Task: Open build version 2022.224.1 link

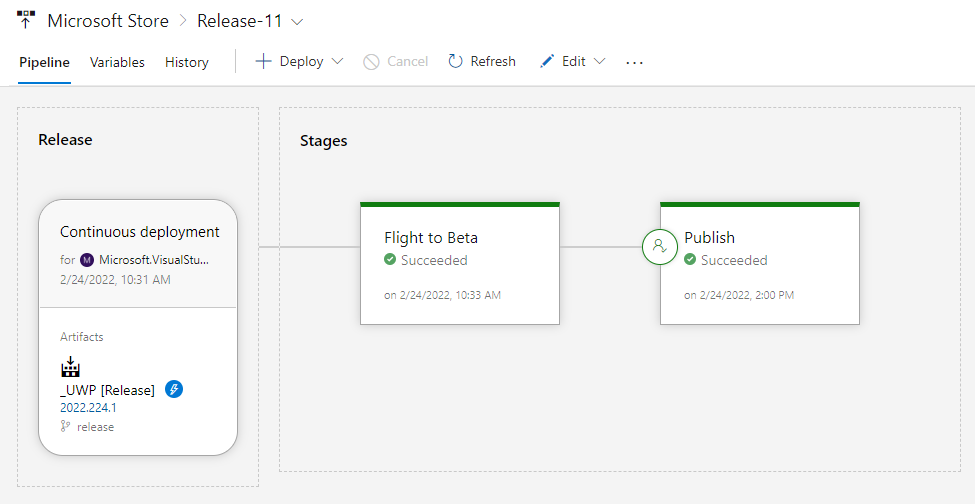Action: pyautogui.click(x=88, y=408)
